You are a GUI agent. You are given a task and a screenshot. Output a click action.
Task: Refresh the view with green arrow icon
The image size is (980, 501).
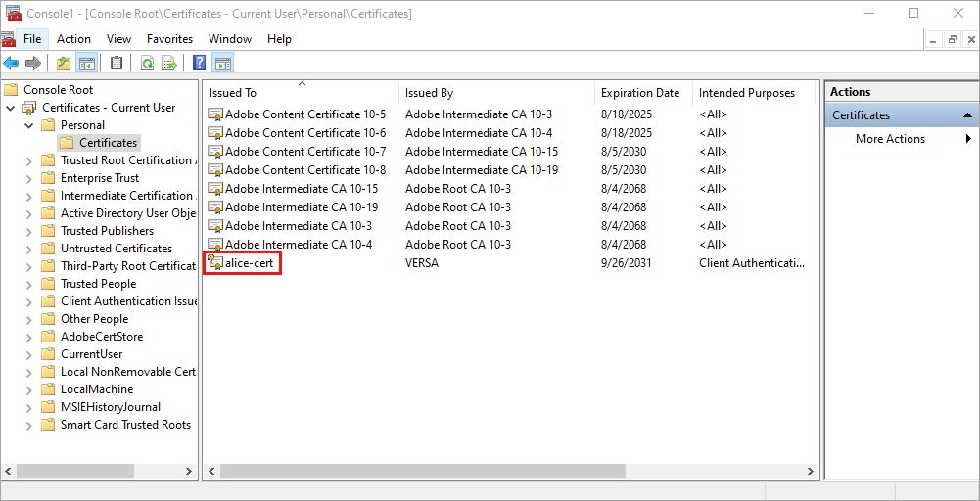pos(148,63)
